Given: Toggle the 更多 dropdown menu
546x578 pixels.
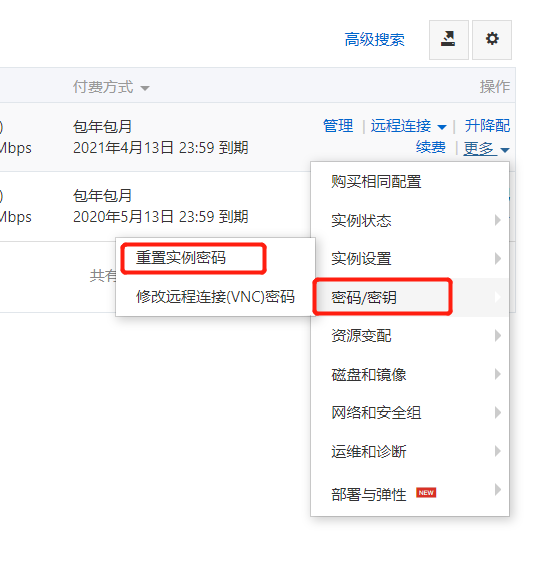Looking at the screenshot, I should (486, 148).
